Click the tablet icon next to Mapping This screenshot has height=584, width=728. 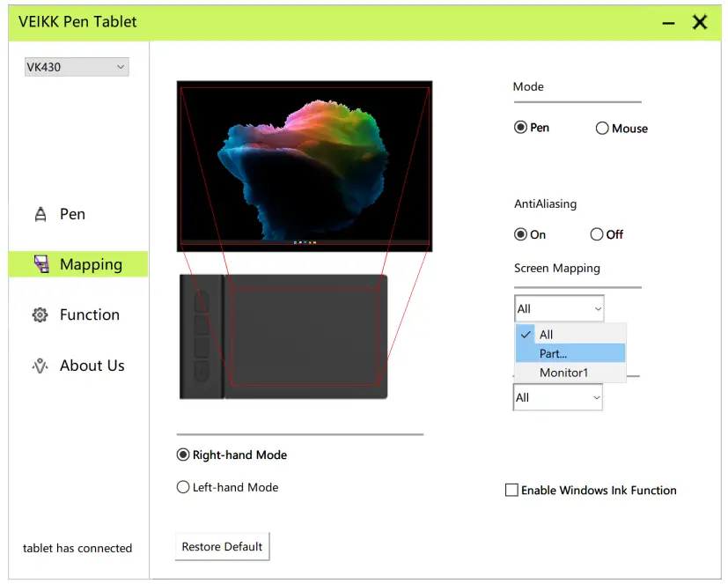[x=43, y=263]
